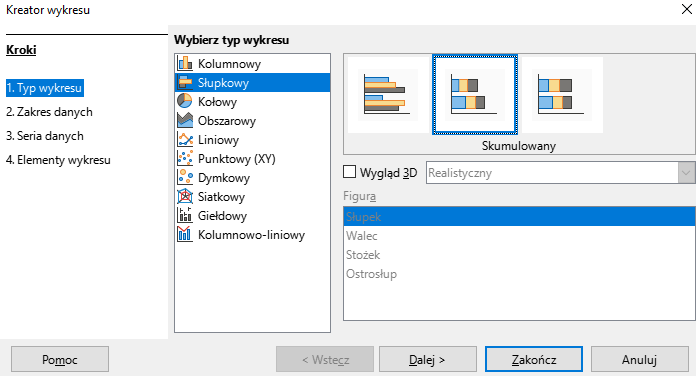696x376 pixels.
Task: Go to step 3. Seria danych
Action: pyautogui.click(x=45, y=136)
